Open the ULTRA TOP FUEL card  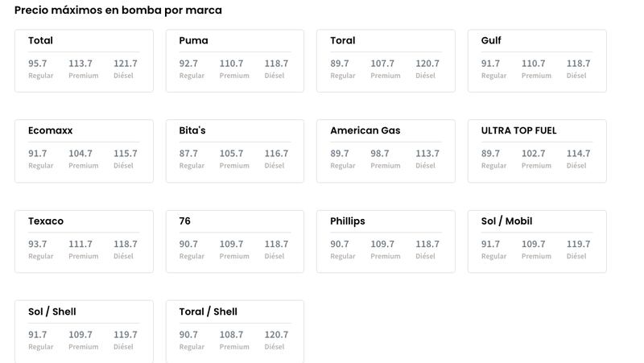coord(537,151)
